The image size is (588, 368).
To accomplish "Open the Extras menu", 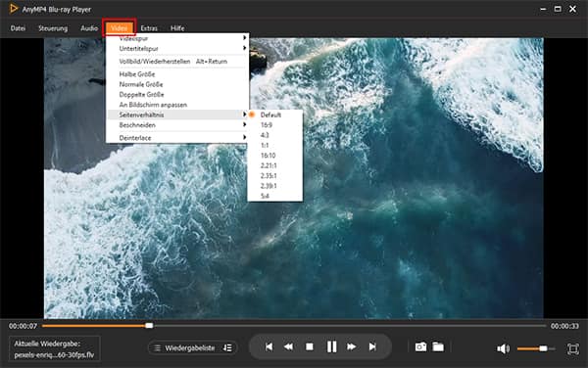I will tap(149, 28).
